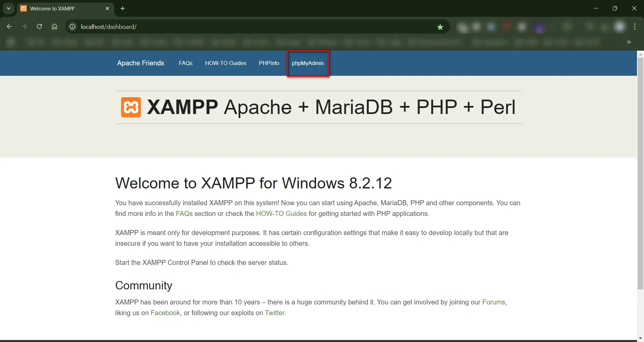644x342 pixels.
Task: Reload the XAMPP dashboard page
Action: point(39,26)
